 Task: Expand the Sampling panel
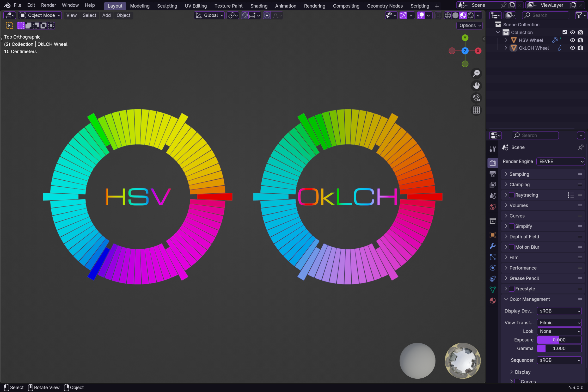(519, 174)
